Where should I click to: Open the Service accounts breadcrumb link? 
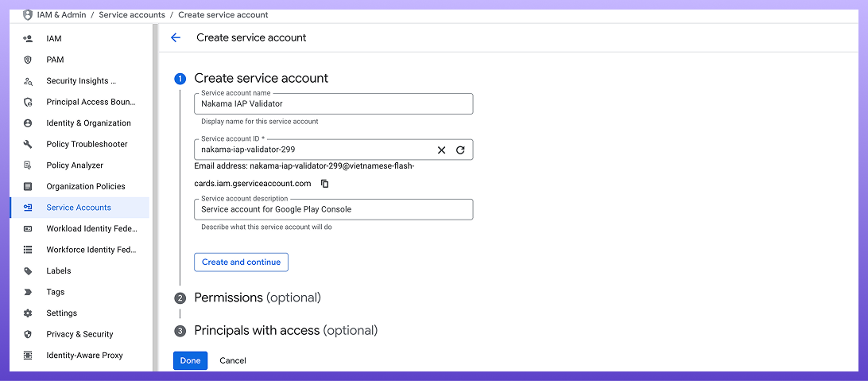pyautogui.click(x=132, y=15)
